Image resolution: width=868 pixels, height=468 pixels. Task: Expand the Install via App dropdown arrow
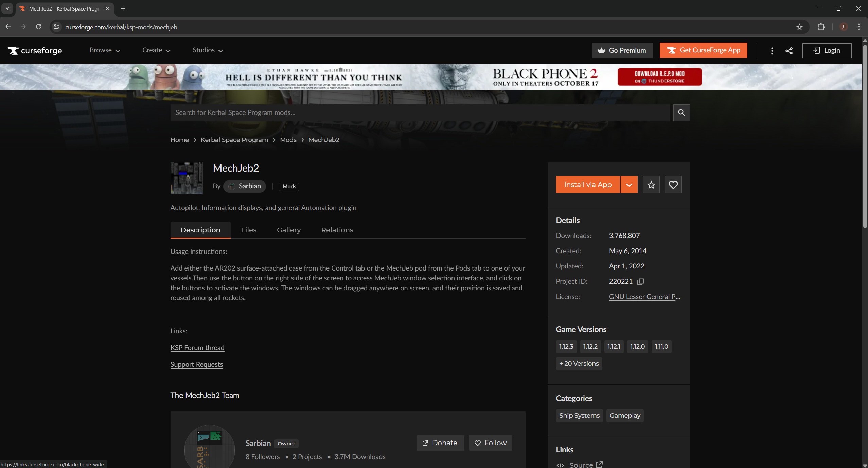tap(629, 185)
